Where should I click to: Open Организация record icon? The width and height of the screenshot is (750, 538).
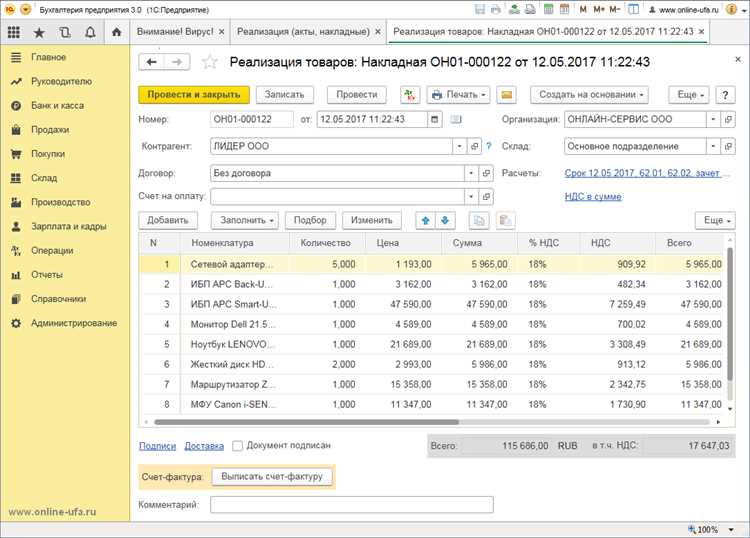[x=728, y=119]
